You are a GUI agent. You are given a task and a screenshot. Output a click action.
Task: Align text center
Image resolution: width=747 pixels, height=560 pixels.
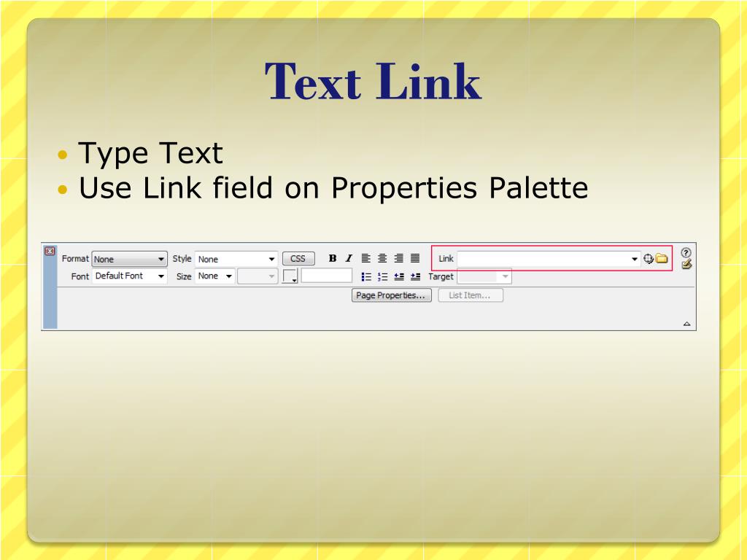pyautogui.click(x=382, y=258)
